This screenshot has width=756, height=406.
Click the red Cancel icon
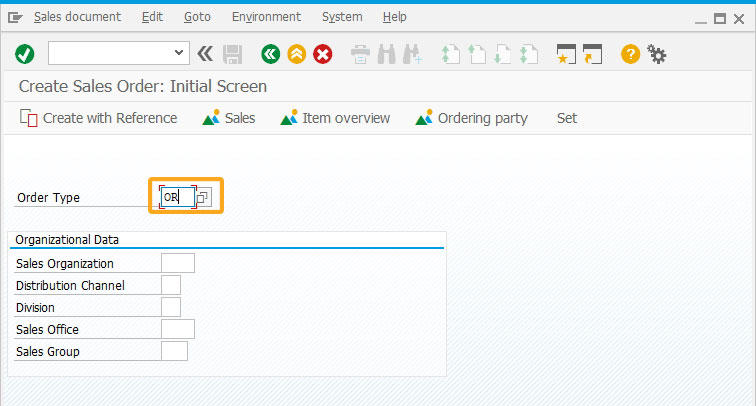coord(323,54)
